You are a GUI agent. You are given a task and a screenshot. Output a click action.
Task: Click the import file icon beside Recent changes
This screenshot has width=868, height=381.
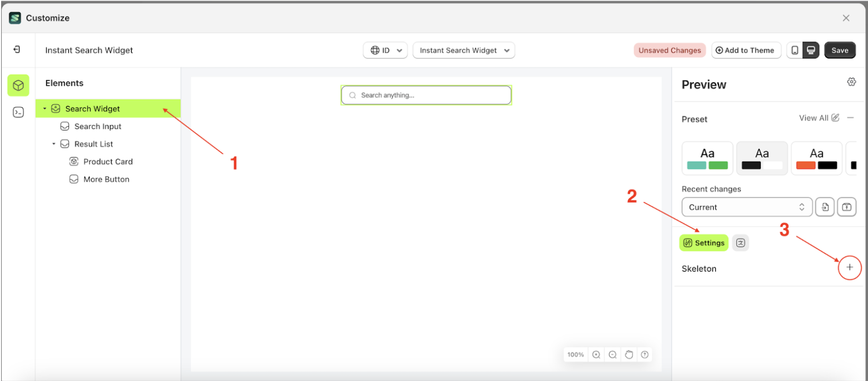coord(825,207)
